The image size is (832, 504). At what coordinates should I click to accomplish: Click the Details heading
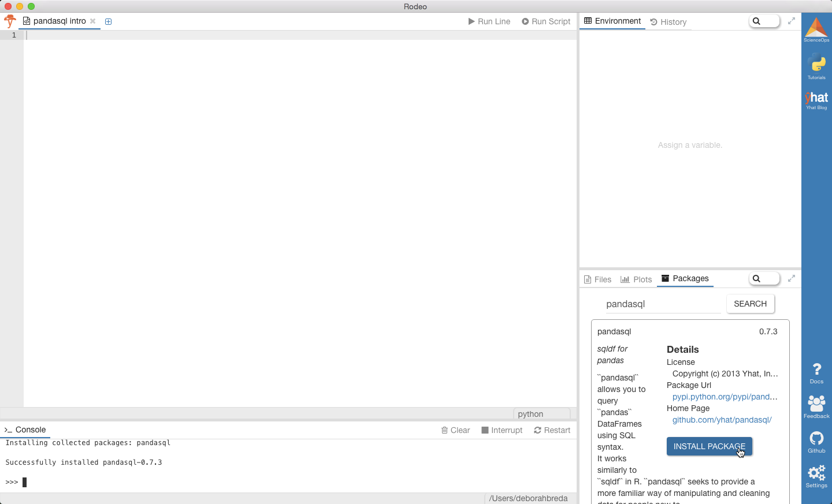click(x=682, y=349)
